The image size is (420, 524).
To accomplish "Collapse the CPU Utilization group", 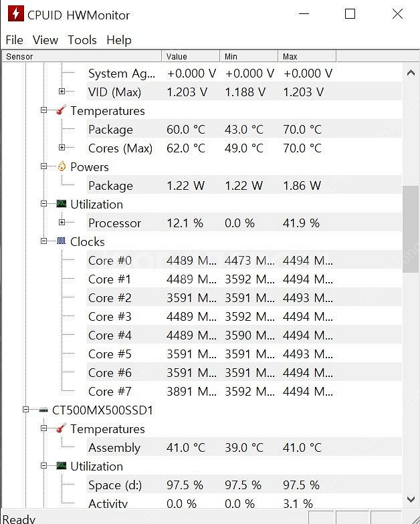I will (x=44, y=203).
